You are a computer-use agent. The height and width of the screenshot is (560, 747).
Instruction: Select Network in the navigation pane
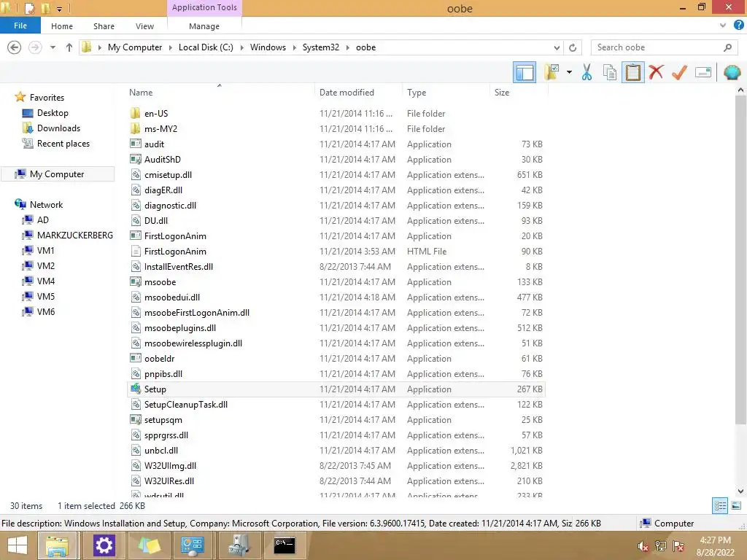[x=46, y=205]
